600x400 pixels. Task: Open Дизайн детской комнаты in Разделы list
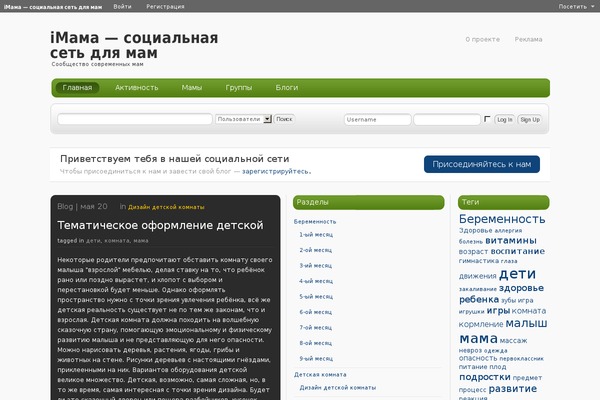(x=338, y=388)
